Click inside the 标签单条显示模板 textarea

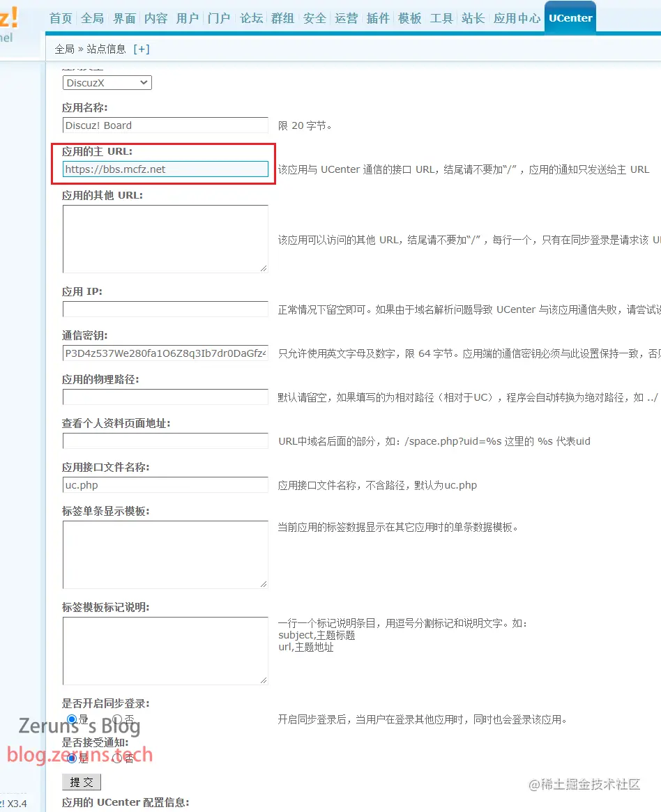(x=165, y=555)
